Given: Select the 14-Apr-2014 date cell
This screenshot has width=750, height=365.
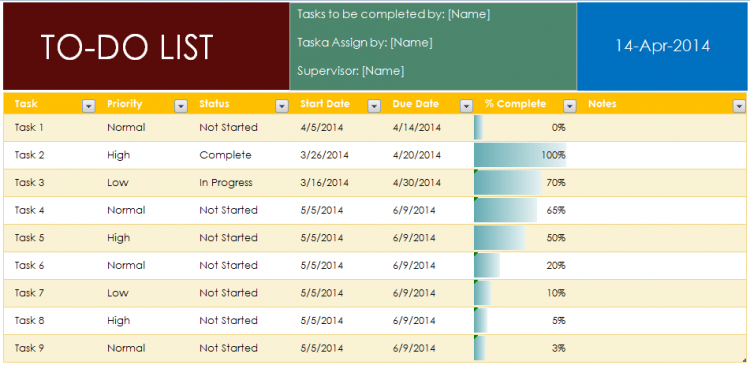Looking at the screenshot, I should pyautogui.click(x=662, y=46).
